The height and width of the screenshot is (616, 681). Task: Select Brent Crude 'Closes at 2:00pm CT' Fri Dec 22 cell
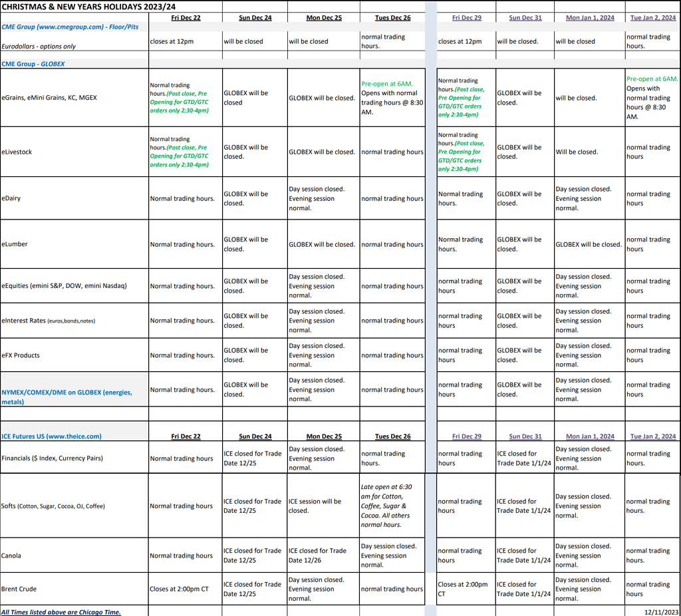tap(182, 589)
